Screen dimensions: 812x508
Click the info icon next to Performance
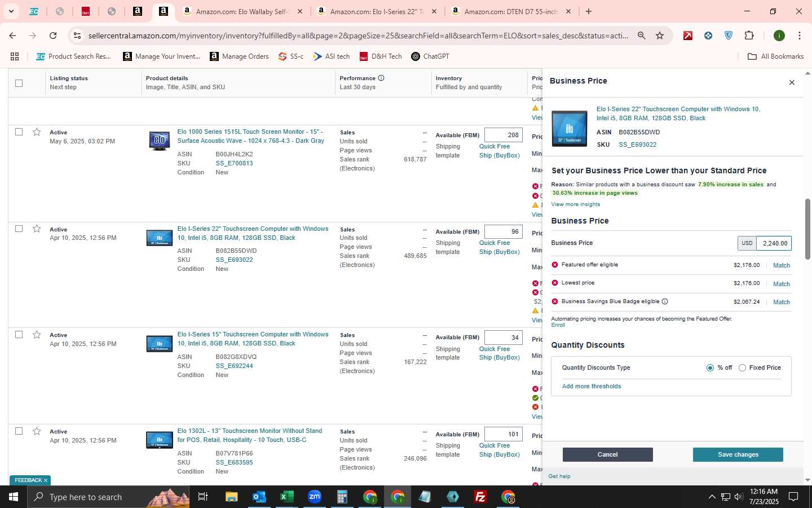381,78
